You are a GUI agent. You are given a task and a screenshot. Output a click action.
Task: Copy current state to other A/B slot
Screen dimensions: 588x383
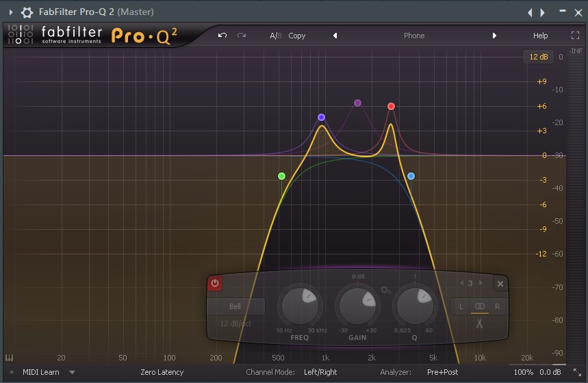(x=296, y=36)
